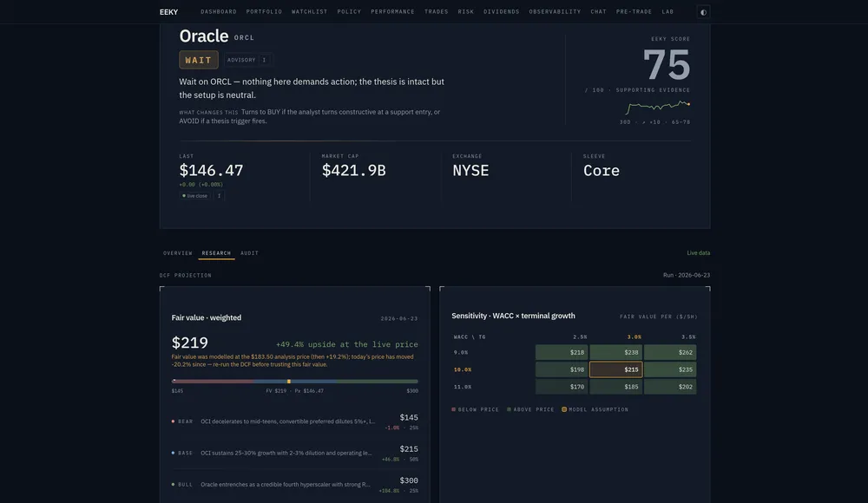The height and width of the screenshot is (503, 868).
Task: Select the Research tab
Action: (216, 253)
